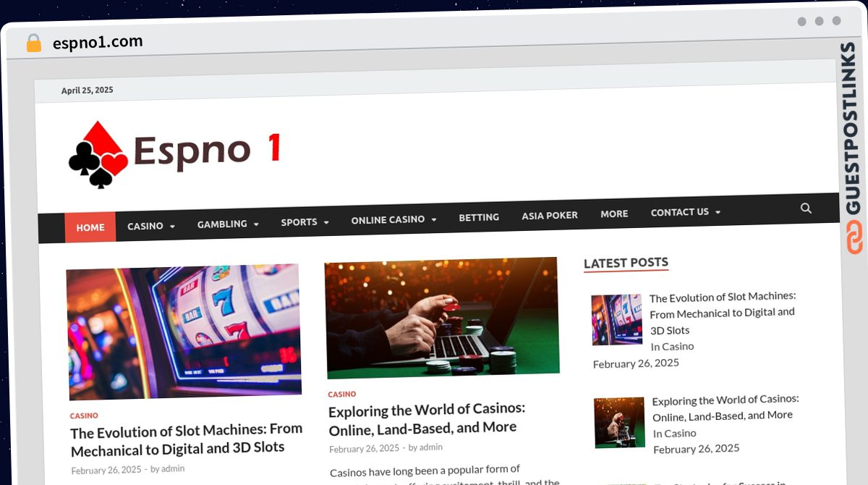This screenshot has width=868, height=485.
Task: Click the padlock icon beside the URL
Action: coord(33,43)
